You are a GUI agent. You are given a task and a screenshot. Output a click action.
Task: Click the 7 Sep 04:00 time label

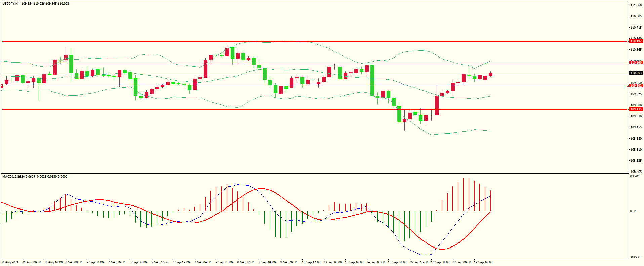pyautogui.click(x=203, y=262)
